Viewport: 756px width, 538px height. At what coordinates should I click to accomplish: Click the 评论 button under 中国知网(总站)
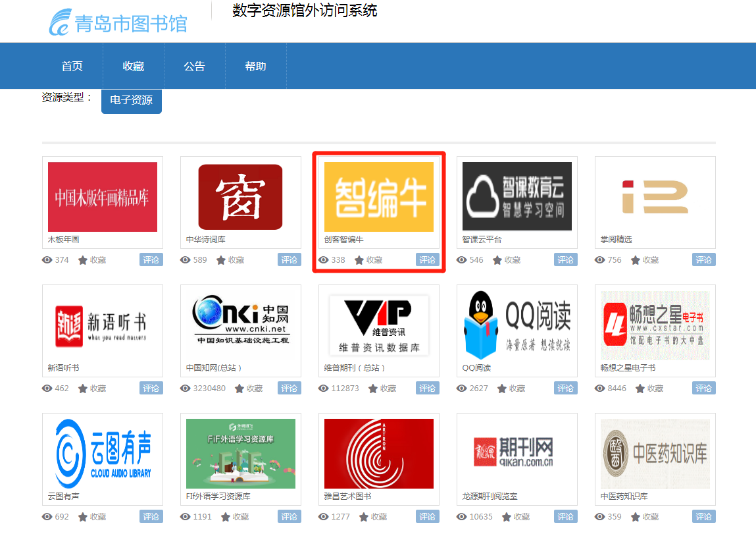point(290,388)
